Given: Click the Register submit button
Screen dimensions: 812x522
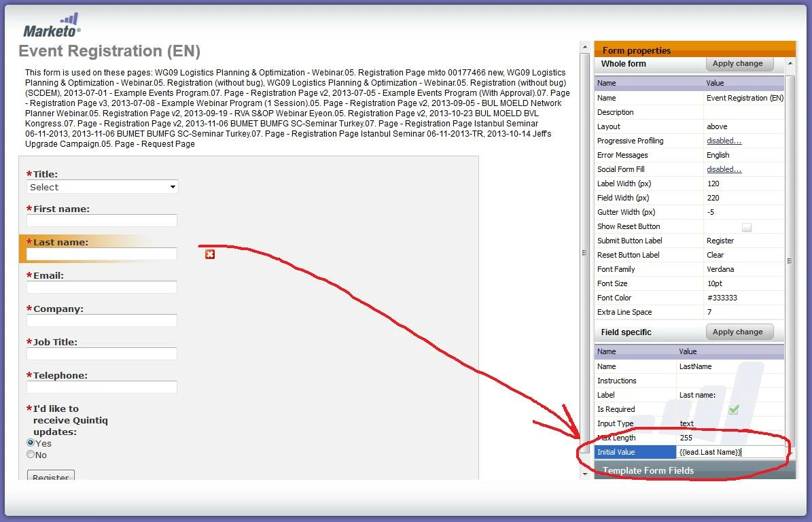Looking at the screenshot, I should tap(51, 475).
